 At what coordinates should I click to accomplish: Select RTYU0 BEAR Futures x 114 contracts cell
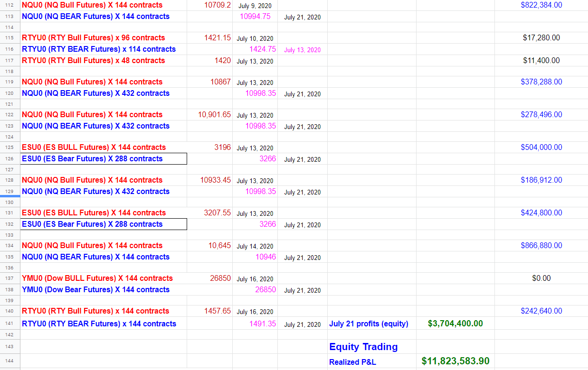pos(103,49)
